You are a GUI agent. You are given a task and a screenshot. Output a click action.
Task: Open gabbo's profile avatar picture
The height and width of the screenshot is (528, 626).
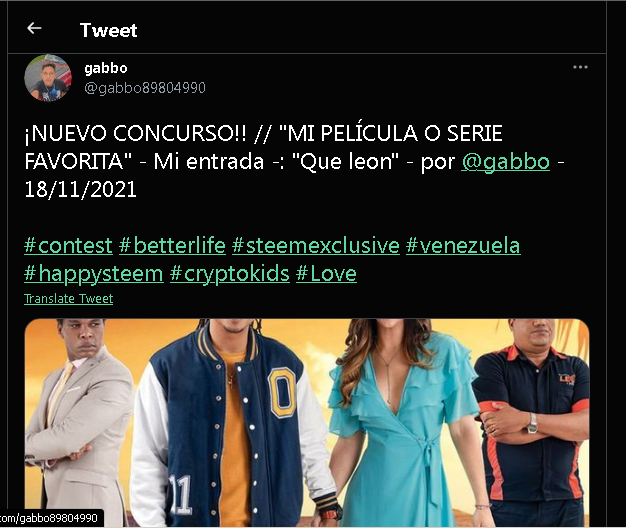coord(48,78)
